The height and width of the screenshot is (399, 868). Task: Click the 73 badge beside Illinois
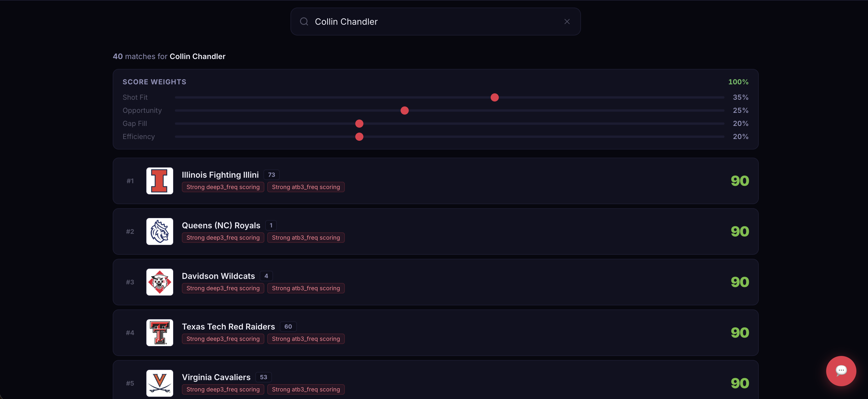point(271,175)
